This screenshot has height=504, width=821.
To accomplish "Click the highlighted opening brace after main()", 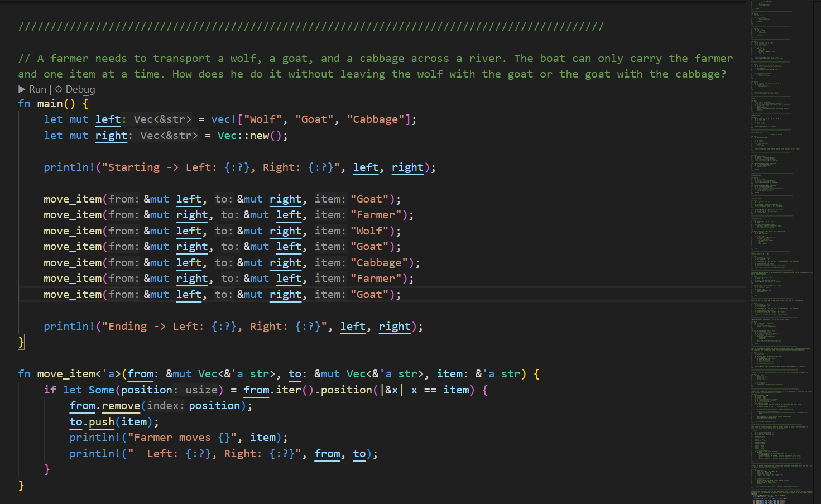I will tap(85, 104).
